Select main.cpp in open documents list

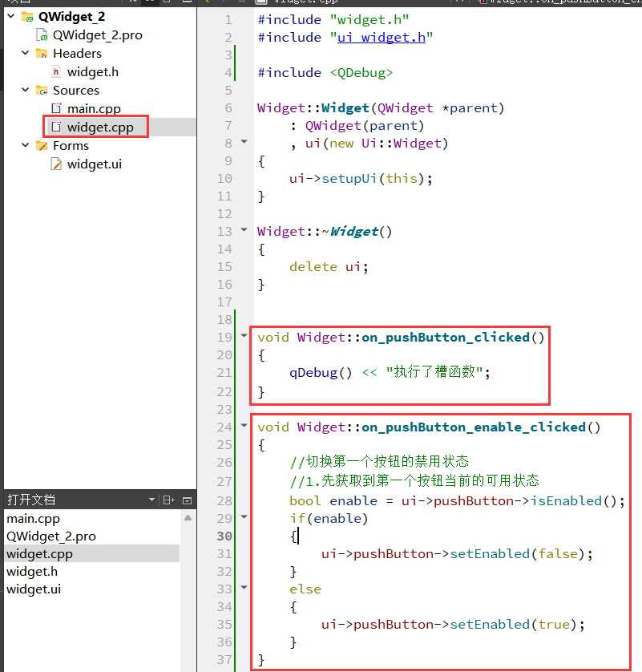click(33, 519)
